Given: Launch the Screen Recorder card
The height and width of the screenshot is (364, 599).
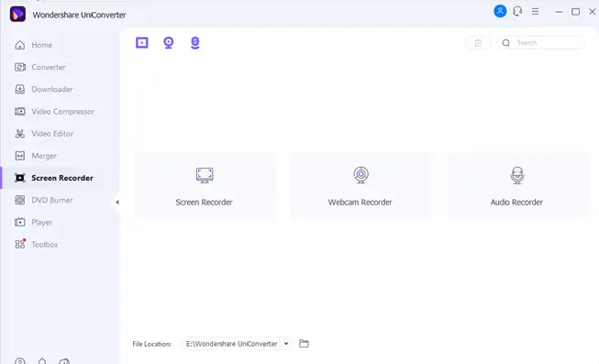Looking at the screenshot, I should pyautogui.click(x=205, y=185).
